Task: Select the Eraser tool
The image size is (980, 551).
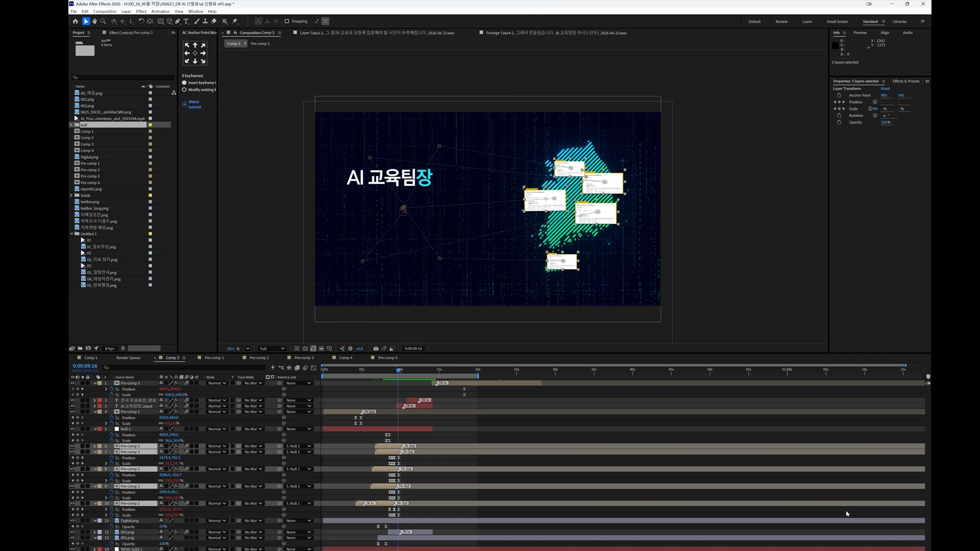Action: (x=214, y=21)
